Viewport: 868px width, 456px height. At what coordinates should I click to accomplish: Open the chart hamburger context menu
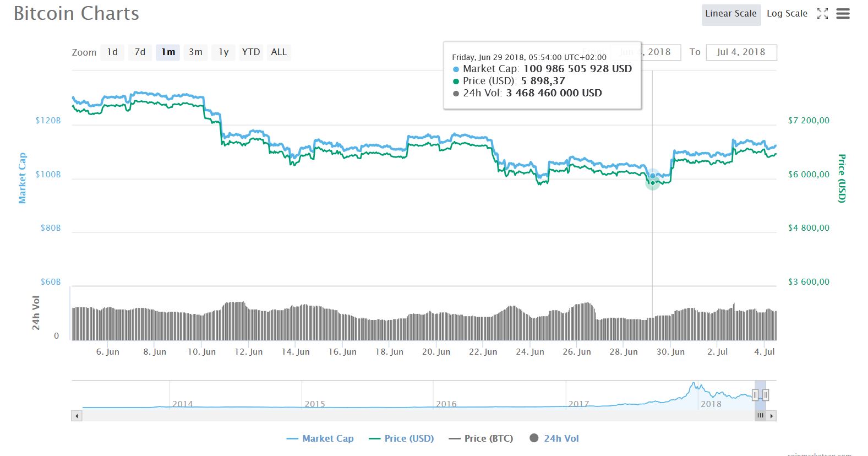coord(843,14)
